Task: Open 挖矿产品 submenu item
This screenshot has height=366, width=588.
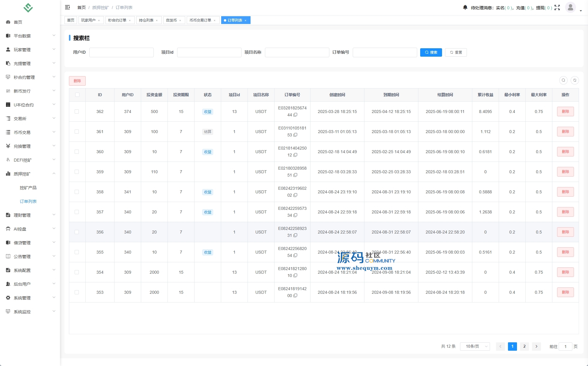Action: (x=28, y=188)
